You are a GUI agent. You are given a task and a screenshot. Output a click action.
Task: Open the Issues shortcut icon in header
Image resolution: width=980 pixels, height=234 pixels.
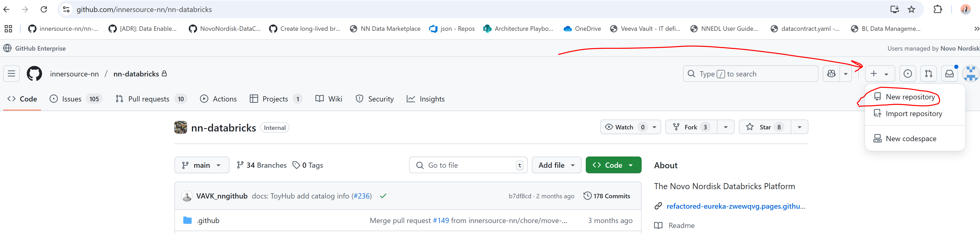click(x=907, y=73)
